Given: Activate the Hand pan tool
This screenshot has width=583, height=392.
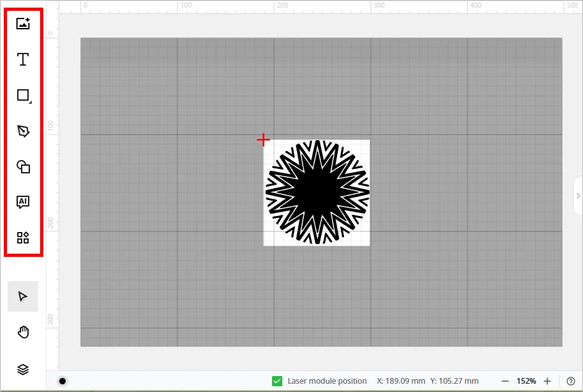Looking at the screenshot, I should 23,331.
